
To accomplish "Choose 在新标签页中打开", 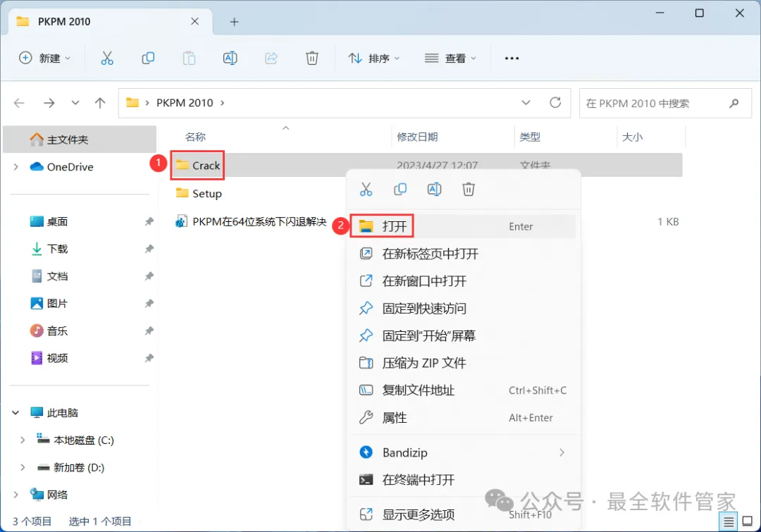I will (x=463, y=254).
